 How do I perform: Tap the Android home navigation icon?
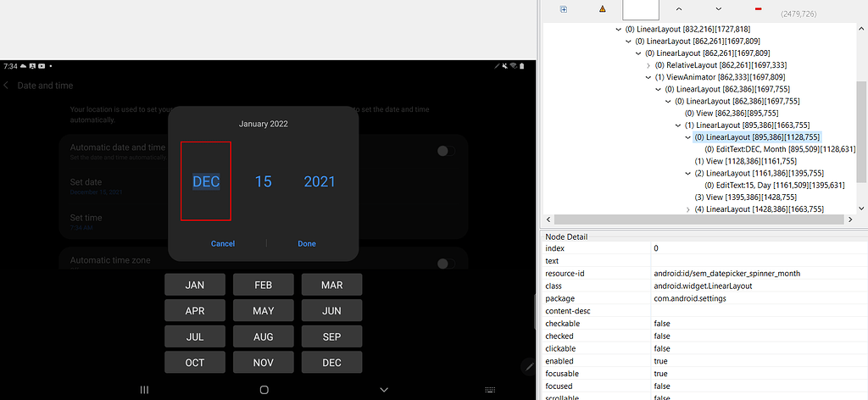pyautogui.click(x=264, y=390)
